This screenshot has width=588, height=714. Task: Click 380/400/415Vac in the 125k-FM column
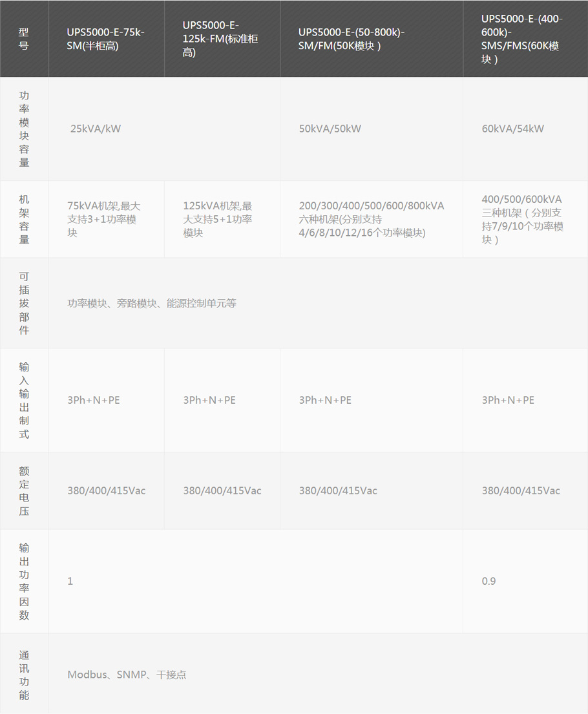tap(222, 490)
